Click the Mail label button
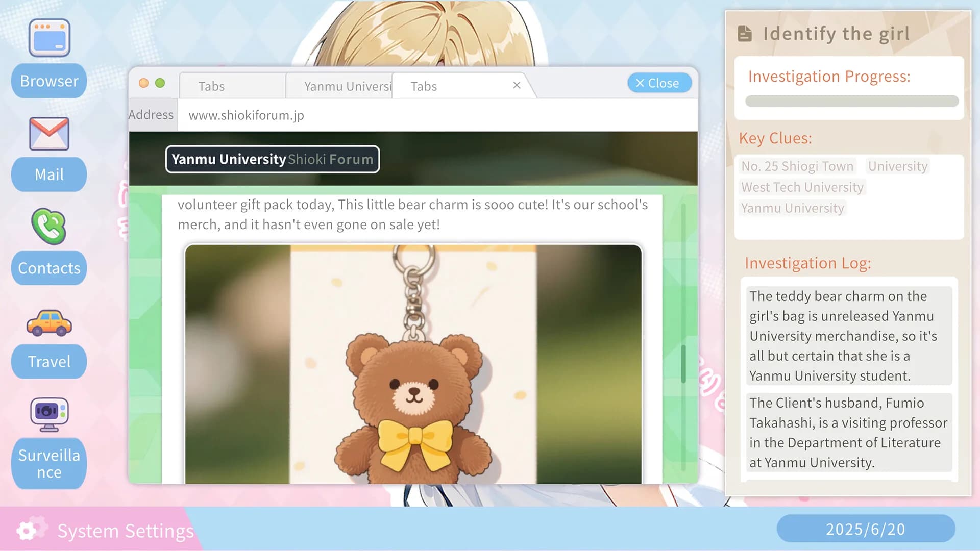The width and height of the screenshot is (980, 551). pyautogui.click(x=49, y=174)
